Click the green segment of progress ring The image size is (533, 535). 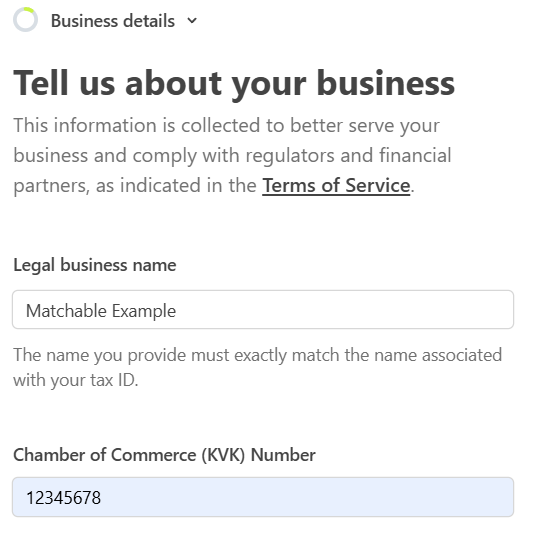(29, 10)
